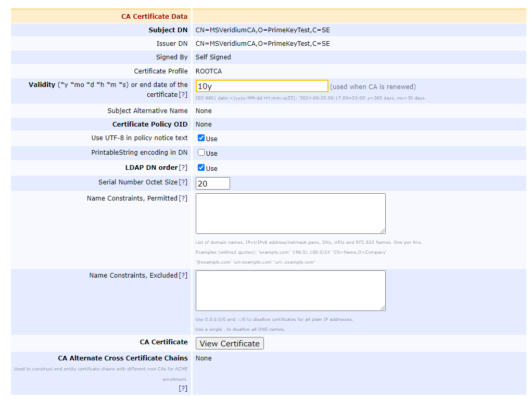Screen dimensions: 532x399
Task: Show help for Name Constraints, Permitted
Action: click(x=183, y=198)
